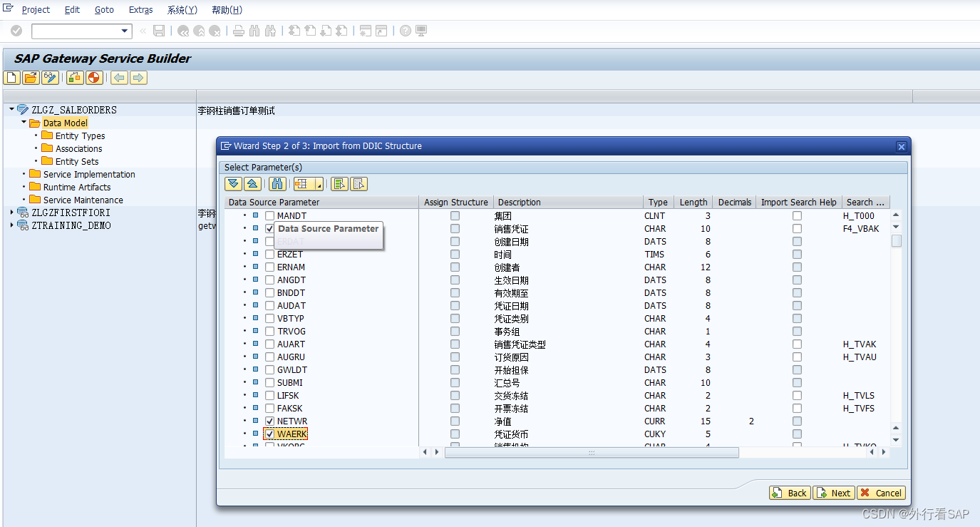This screenshot has width=980, height=527.
Task: Click the Collapse All icon in wizard toolbar
Action: (x=252, y=184)
